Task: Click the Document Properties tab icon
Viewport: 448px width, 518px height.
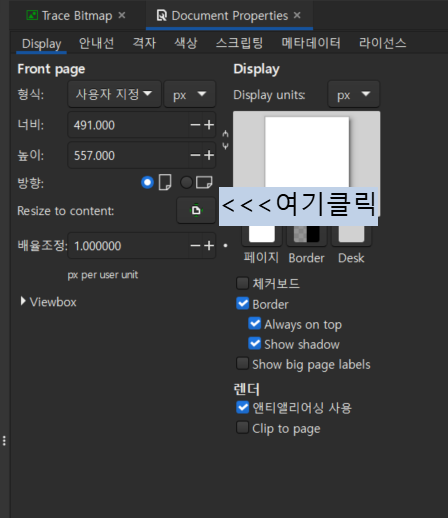Action: click(162, 15)
